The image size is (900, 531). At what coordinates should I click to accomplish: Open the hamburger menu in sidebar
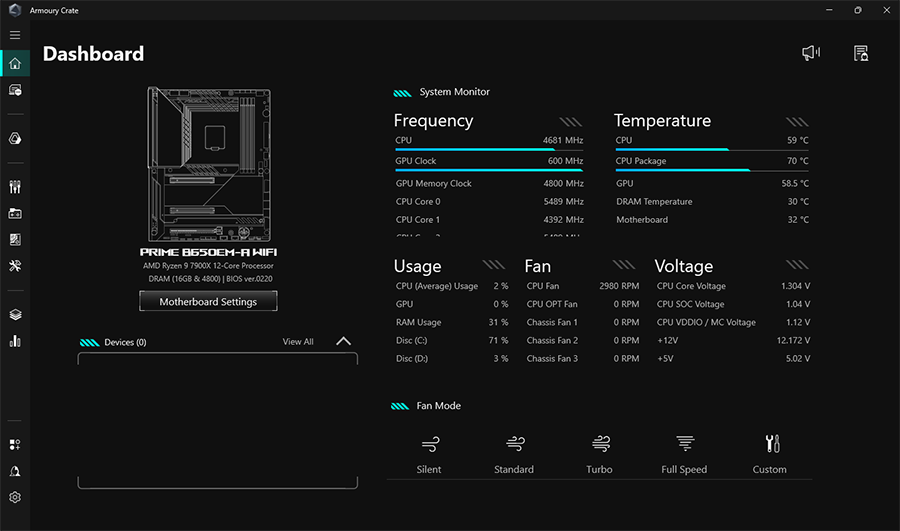point(15,35)
